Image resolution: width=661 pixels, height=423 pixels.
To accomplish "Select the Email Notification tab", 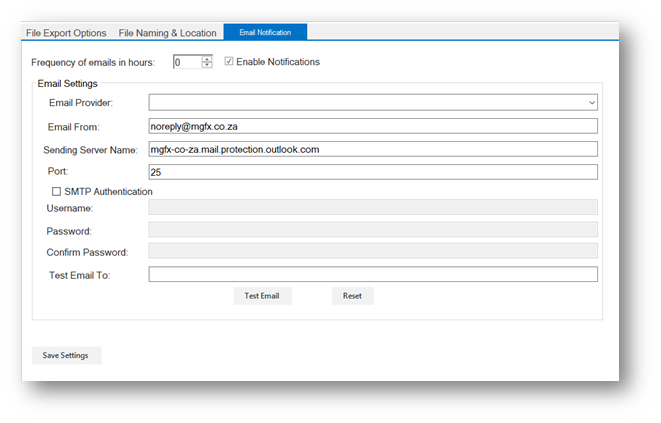I will [265, 33].
